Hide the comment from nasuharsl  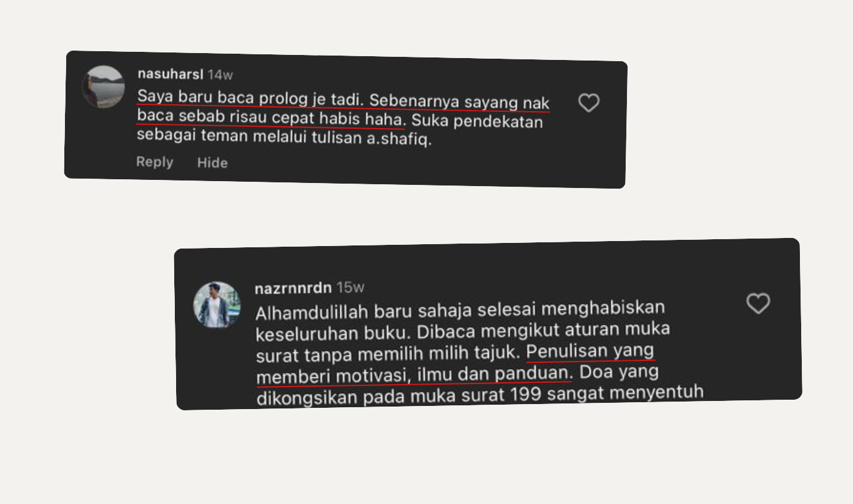(212, 162)
